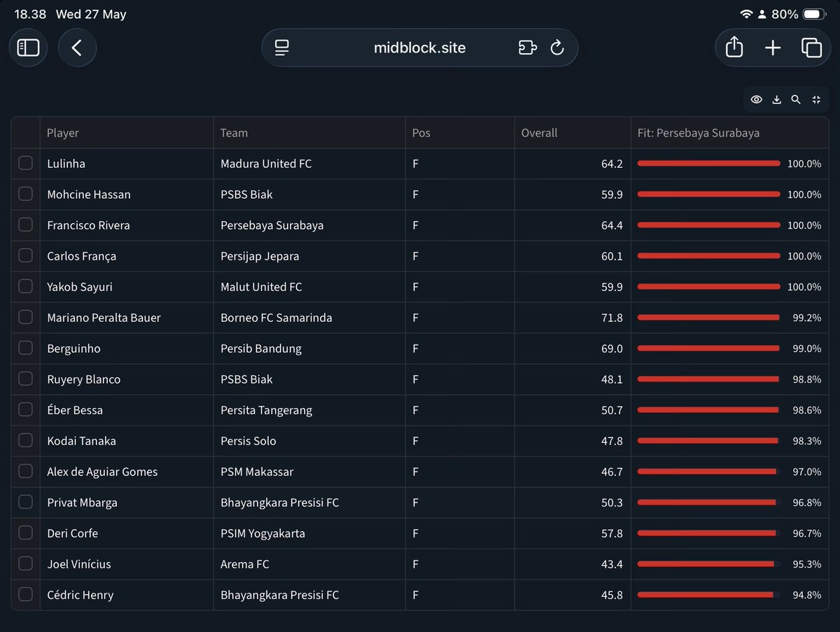This screenshot has width=840, height=632.
Task: Click the 98.8% fit value
Action: [807, 379]
